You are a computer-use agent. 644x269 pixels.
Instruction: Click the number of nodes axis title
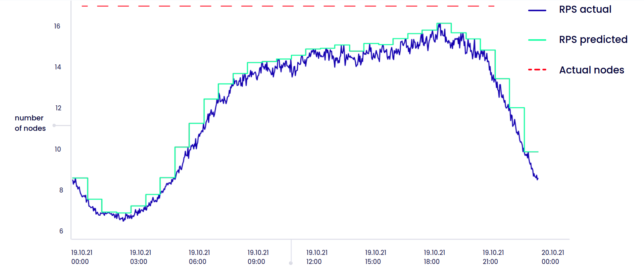pyautogui.click(x=30, y=123)
